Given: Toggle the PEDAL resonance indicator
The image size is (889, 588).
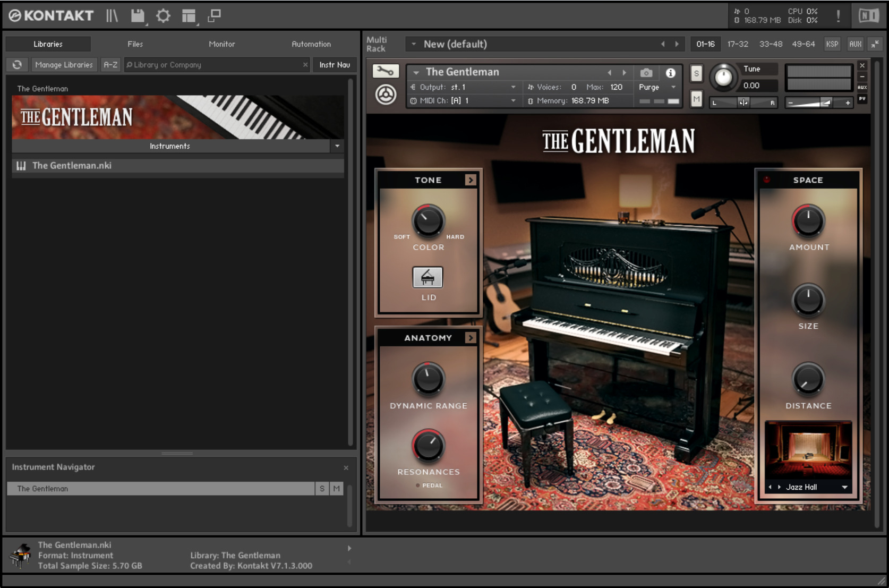Looking at the screenshot, I should (x=418, y=485).
